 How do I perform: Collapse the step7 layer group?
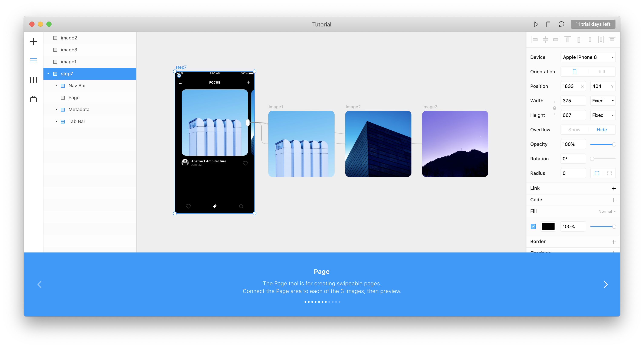pyautogui.click(x=48, y=74)
